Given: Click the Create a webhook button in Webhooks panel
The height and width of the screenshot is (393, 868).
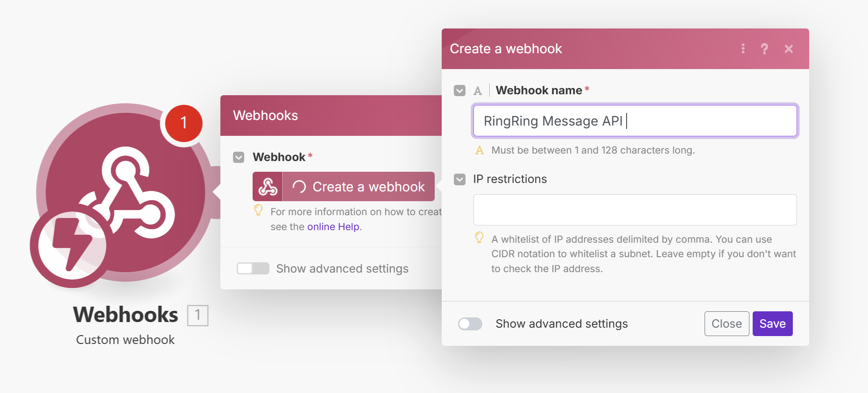Looking at the screenshot, I should [359, 187].
